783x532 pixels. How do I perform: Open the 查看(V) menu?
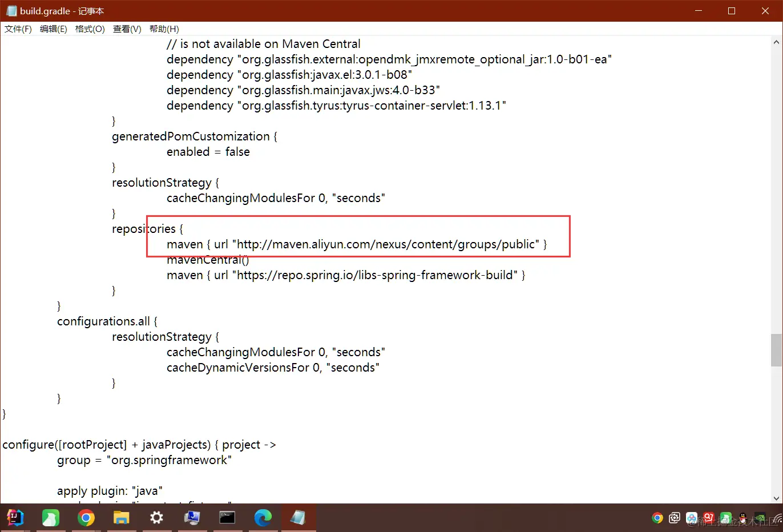pyautogui.click(x=127, y=29)
